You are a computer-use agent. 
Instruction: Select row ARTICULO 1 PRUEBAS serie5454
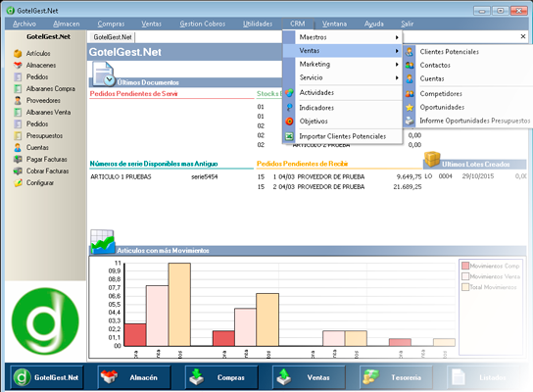[x=154, y=176]
